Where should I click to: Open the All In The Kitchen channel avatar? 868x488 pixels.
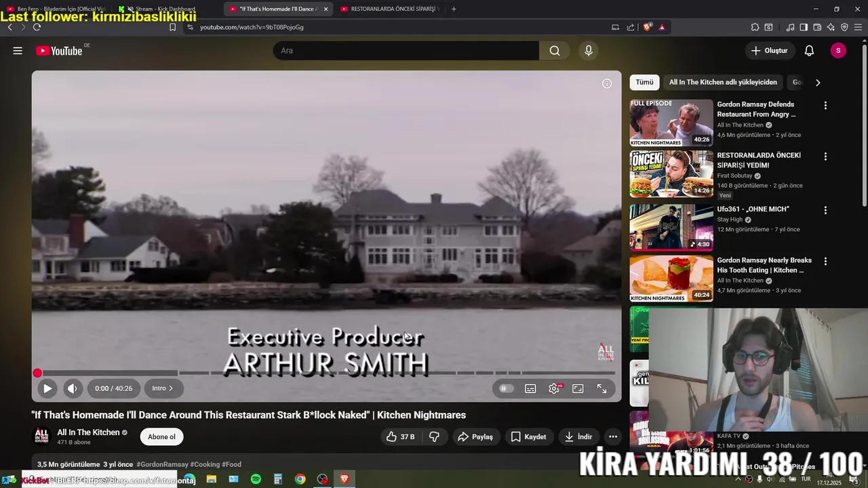(x=42, y=436)
